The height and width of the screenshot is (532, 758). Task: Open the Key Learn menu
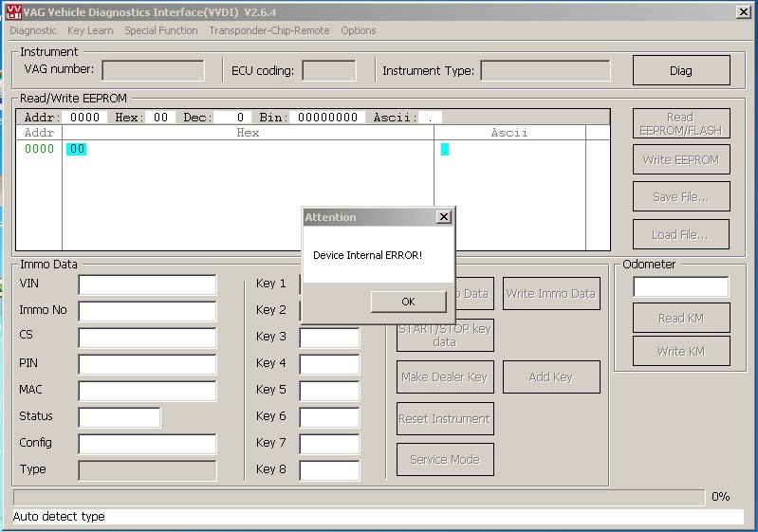[x=90, y=30]
